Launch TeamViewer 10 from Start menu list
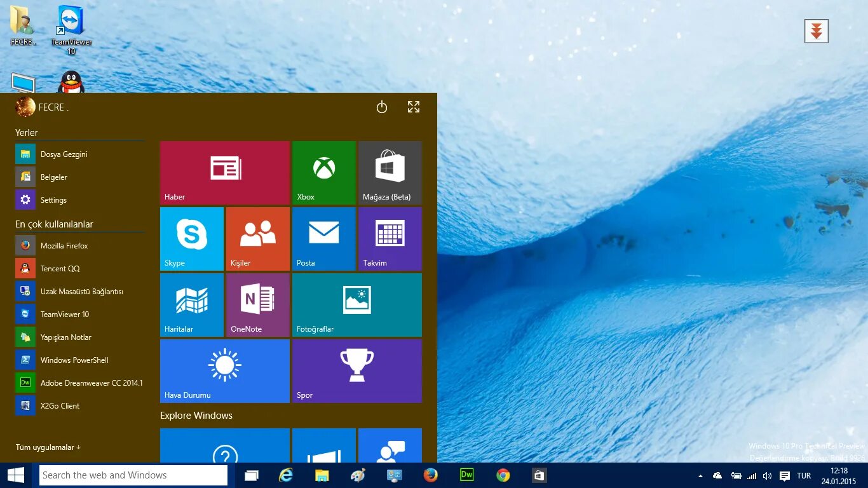Screen dimensions: 868x488 [80, 315]
